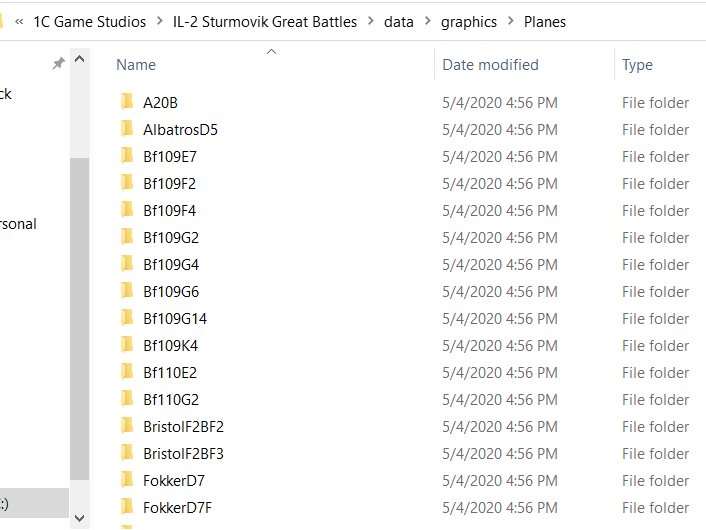Click navigation pane scrollbar thumb
Screen dimensions: 706x530
[x=80, y=319]
